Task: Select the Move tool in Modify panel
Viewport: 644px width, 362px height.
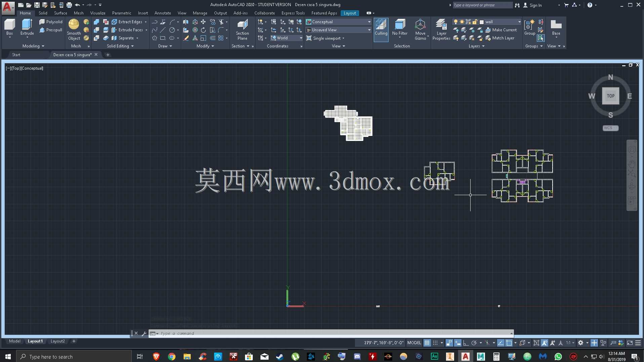Action: click(203, 22)
